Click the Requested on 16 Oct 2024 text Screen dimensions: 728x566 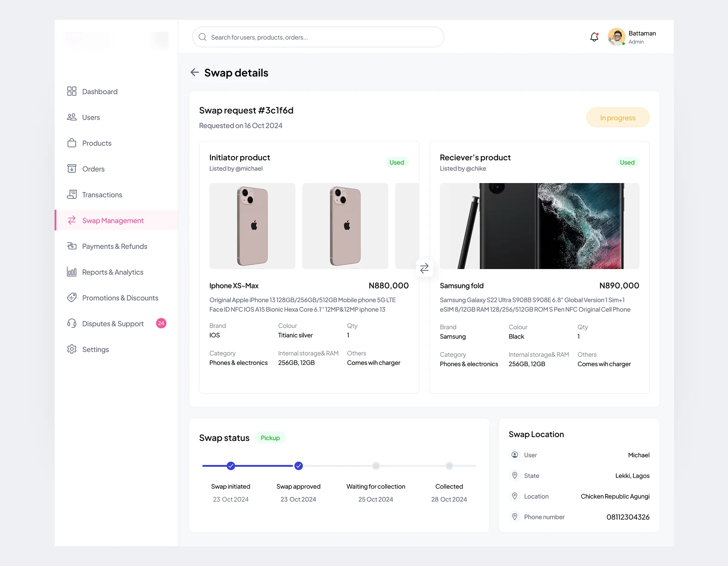[x=240, y=125]
